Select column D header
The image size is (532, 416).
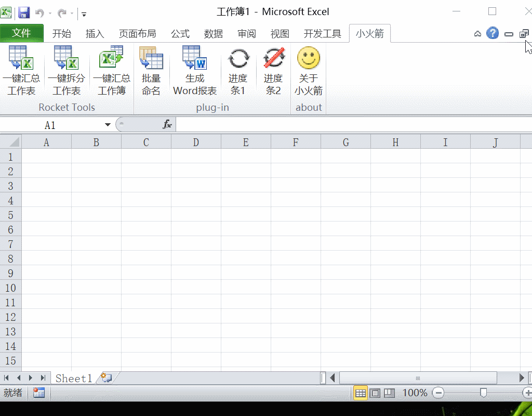coord(196,141)
